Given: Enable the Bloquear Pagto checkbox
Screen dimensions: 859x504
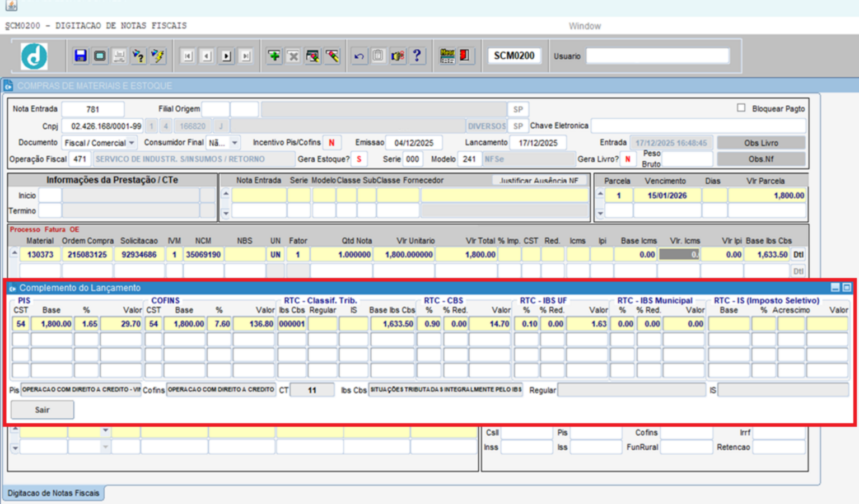Looking at the screenshot, I should [x=741, y=108].
